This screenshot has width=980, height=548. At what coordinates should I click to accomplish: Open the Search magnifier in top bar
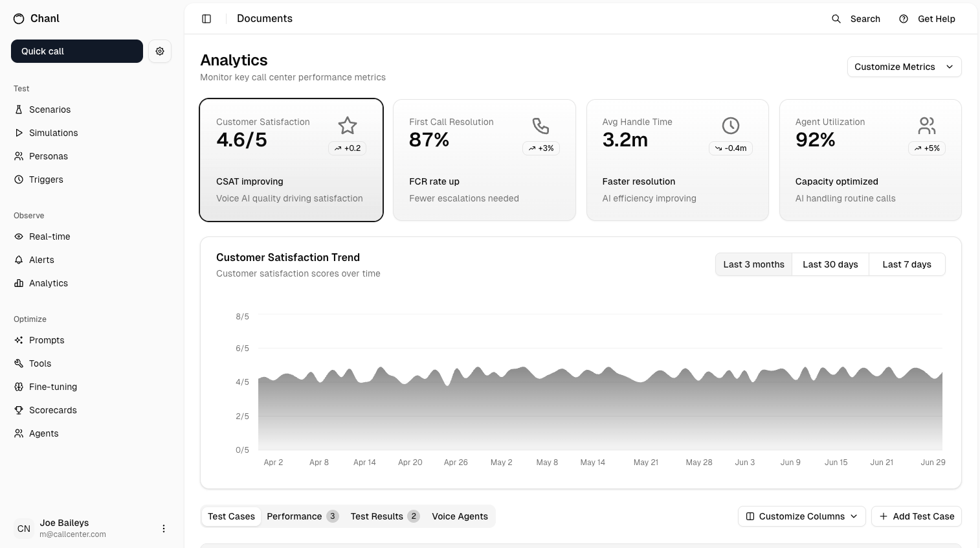pos(836,19)
